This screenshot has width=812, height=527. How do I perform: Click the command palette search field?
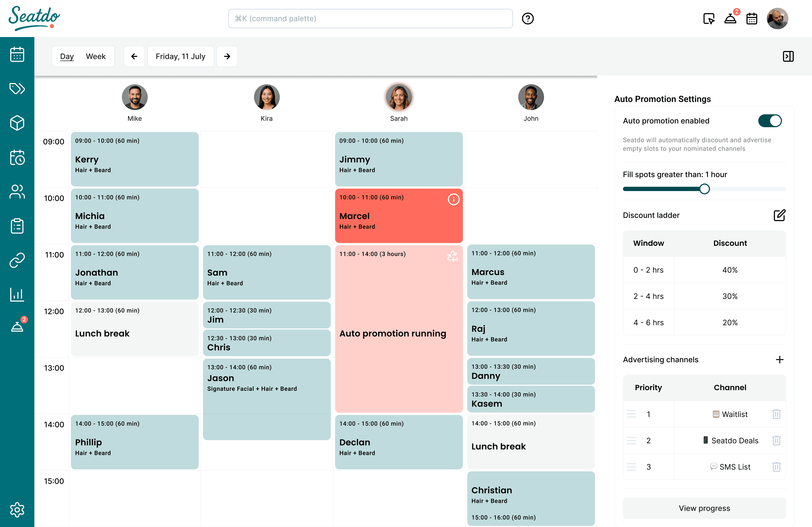coord(370,19)
